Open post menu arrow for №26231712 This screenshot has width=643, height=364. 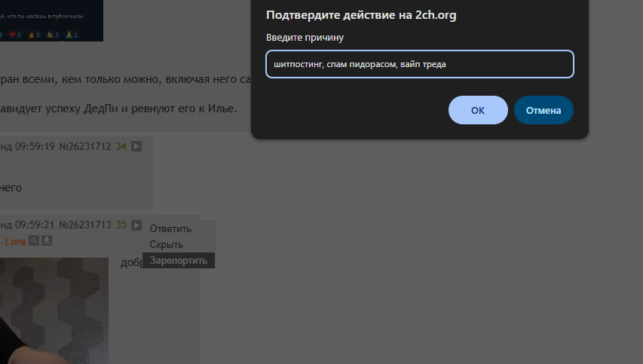coord(136,146)
